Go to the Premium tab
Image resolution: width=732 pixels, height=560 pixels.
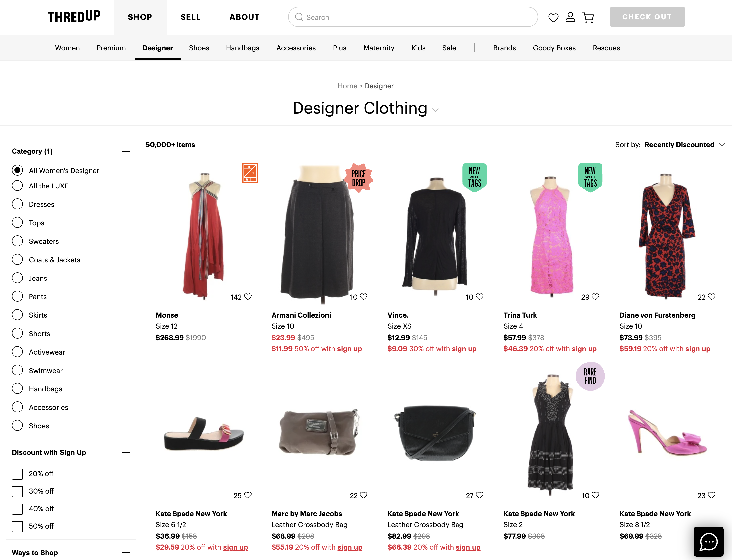pyautogui.click(x=111, y=48)
